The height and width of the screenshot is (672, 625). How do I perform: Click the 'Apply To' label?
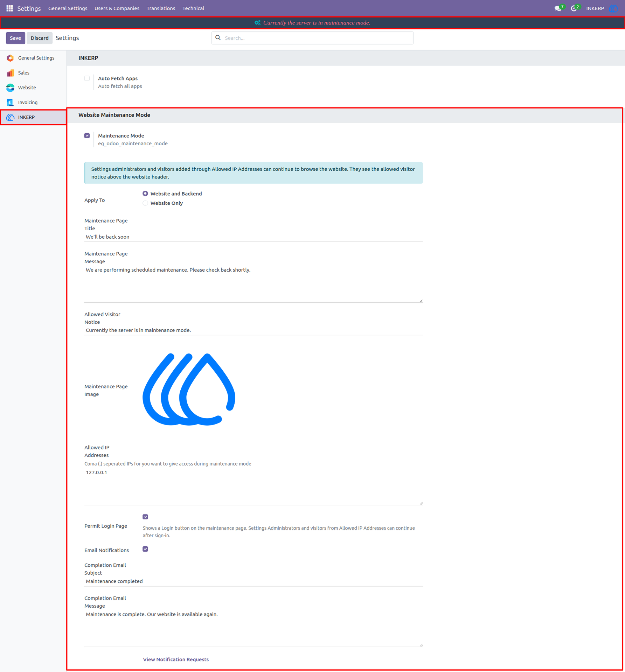tap(95, 200)
